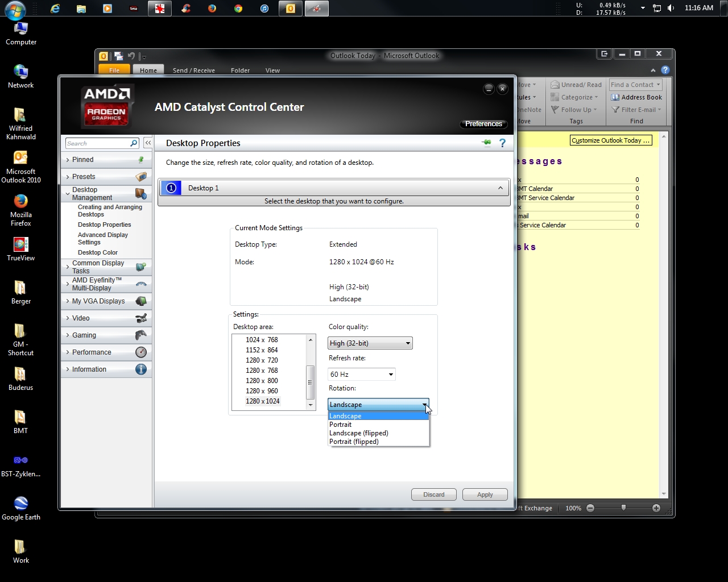
Task: Open Catalyst Preferences
Action: tap(483, 124)
